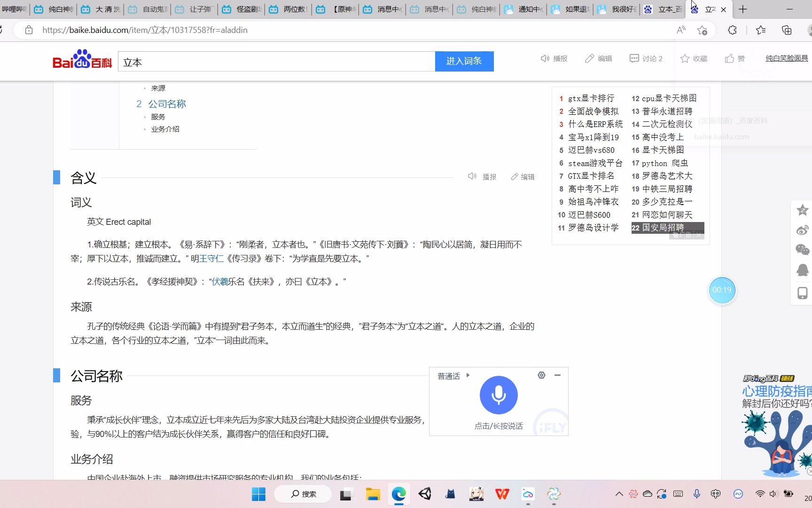Open File Explorer from taskbar

point(373,494)
